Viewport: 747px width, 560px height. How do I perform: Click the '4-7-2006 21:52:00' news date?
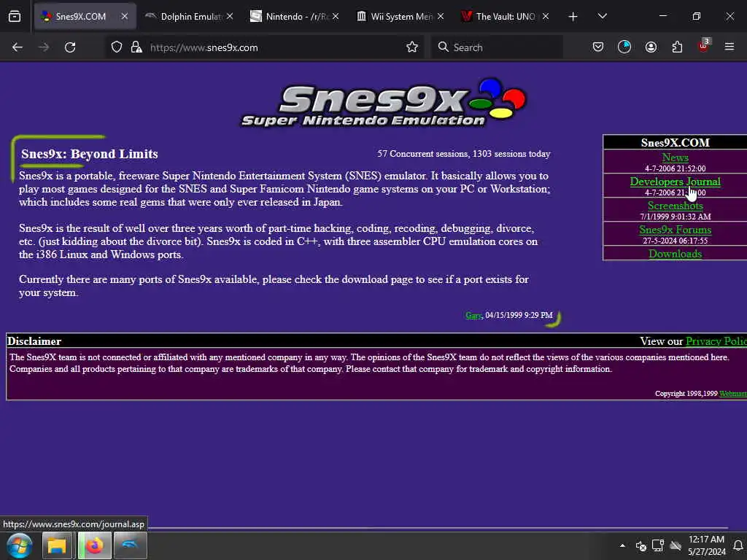coord(675,168)
